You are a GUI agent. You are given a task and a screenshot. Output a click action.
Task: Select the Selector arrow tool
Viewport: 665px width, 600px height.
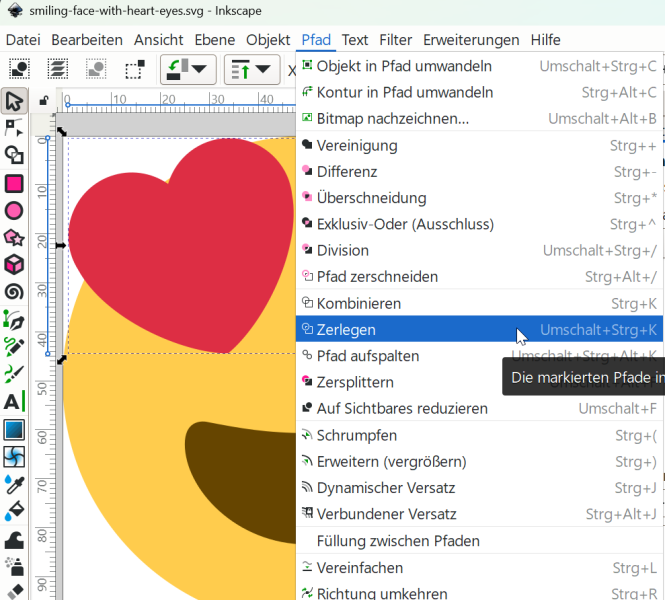14,101
